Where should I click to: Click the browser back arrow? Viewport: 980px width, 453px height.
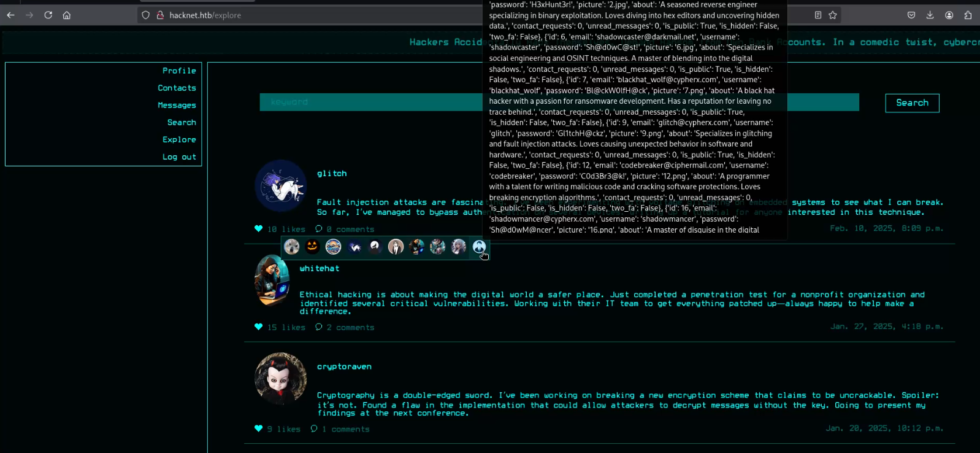click(x=10, y=15)
